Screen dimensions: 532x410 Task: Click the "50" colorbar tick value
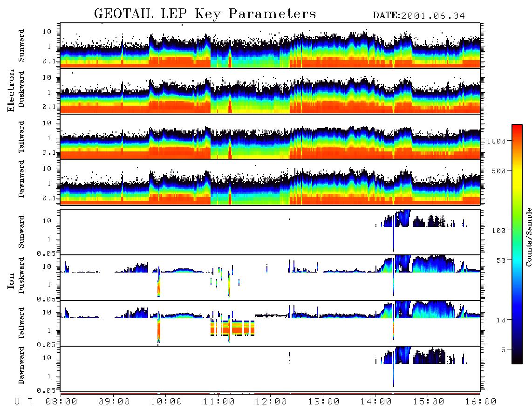point(501,260)
